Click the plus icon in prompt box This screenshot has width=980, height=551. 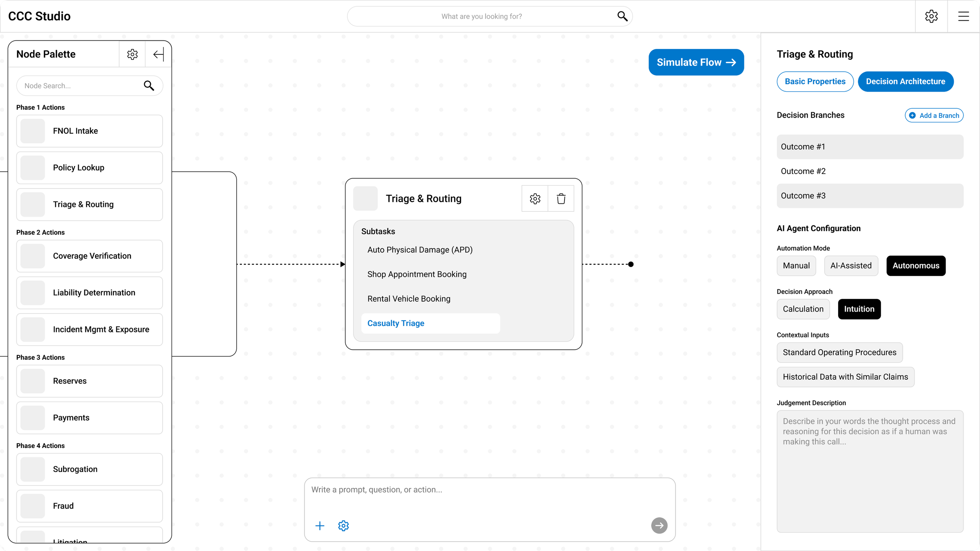[320, 526]
